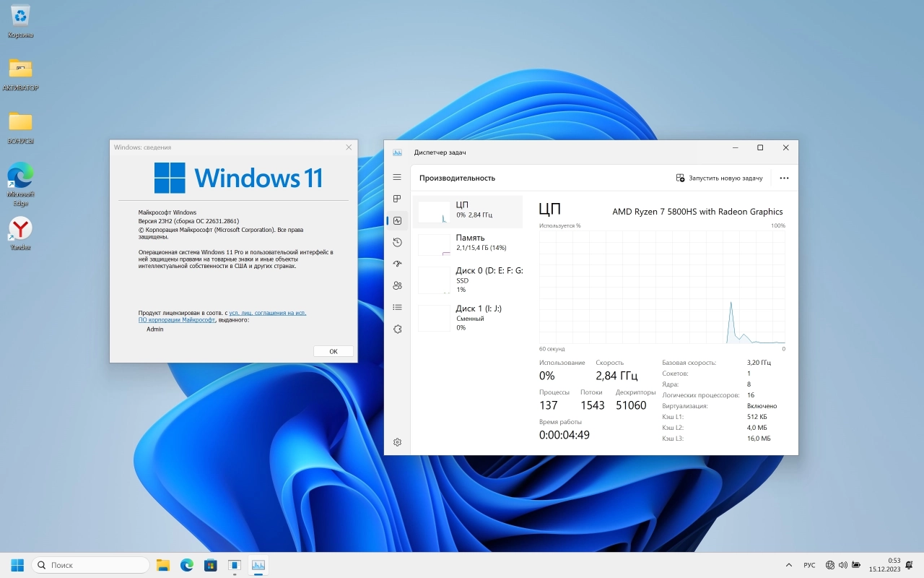Click the Task Manager app icon in title bar
This screenshot has height=578, width=924.
coord(397,152)
